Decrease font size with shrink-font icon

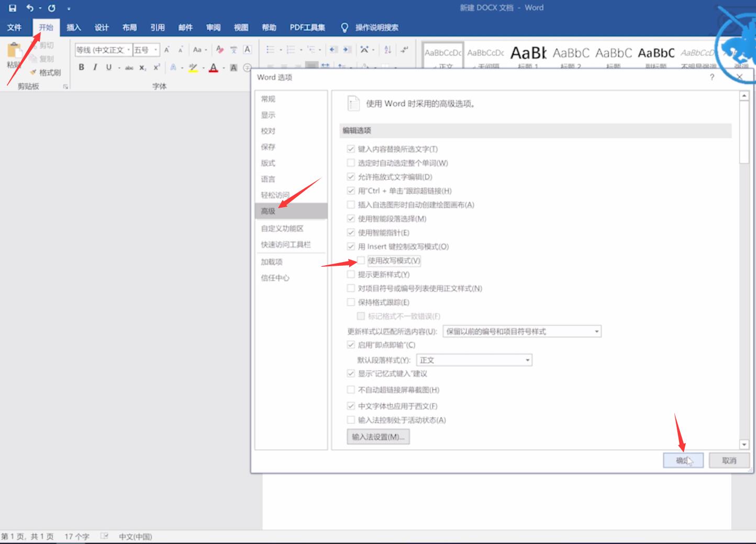pos(180,50)
